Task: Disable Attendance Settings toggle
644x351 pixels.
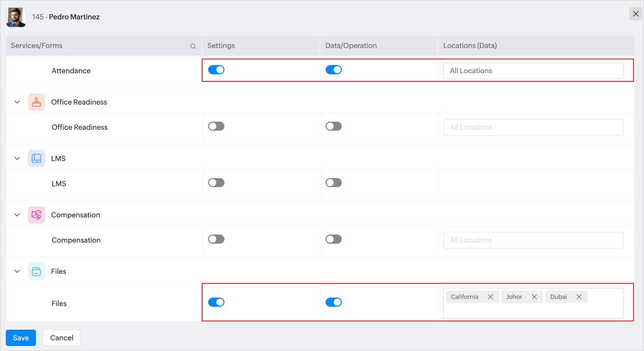Action: (216, 70)
